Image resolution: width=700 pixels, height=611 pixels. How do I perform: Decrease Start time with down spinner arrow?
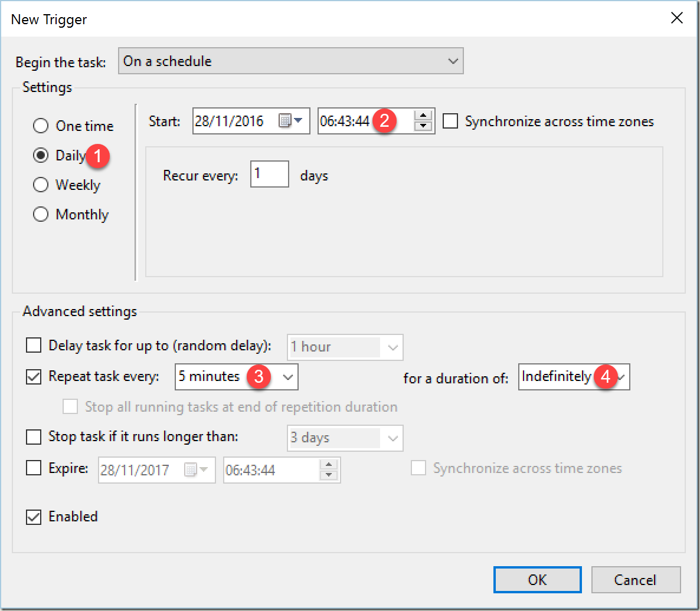423,126
